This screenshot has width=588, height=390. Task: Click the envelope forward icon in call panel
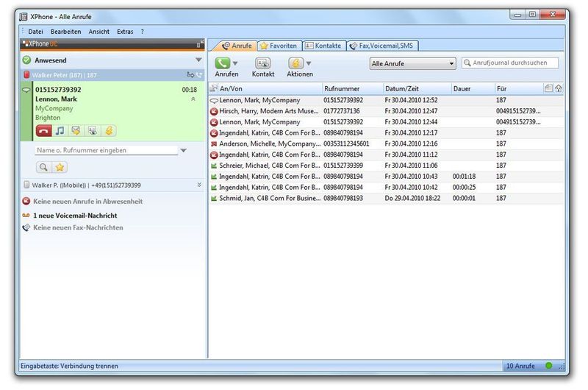pos(76,131)
